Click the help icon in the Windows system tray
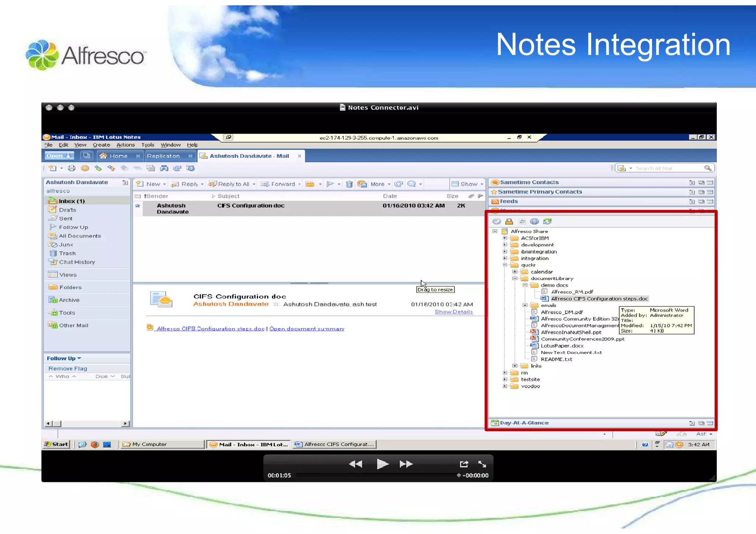Viewport: 756px width, 534px height. (645, 445)
